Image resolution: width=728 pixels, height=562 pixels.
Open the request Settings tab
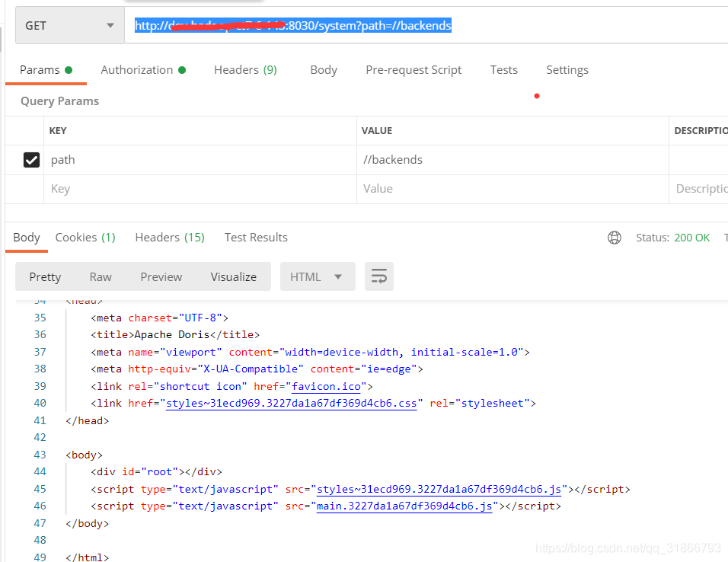567,69
